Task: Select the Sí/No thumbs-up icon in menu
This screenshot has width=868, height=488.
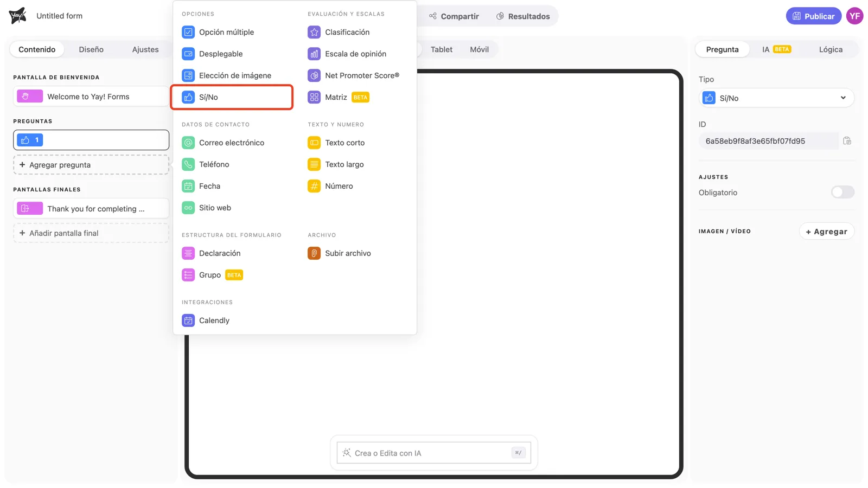Action: (188, 97)
